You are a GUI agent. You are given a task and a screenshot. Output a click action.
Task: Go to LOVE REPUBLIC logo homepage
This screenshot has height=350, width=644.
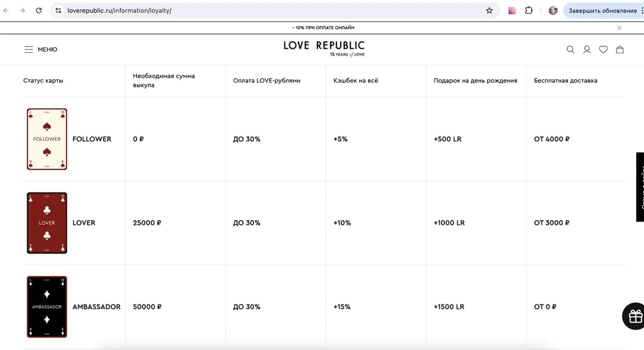324,49
